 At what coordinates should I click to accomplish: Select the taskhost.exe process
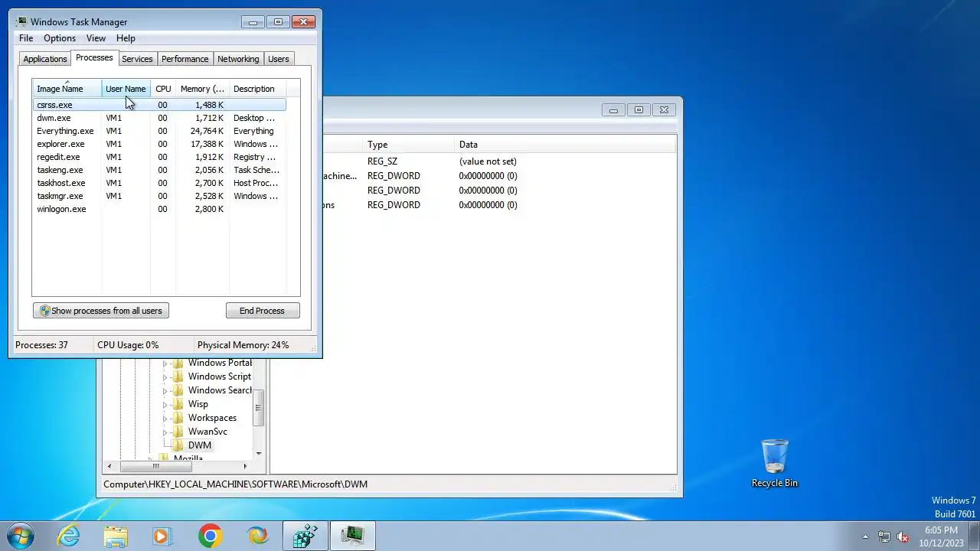[159, 183]
